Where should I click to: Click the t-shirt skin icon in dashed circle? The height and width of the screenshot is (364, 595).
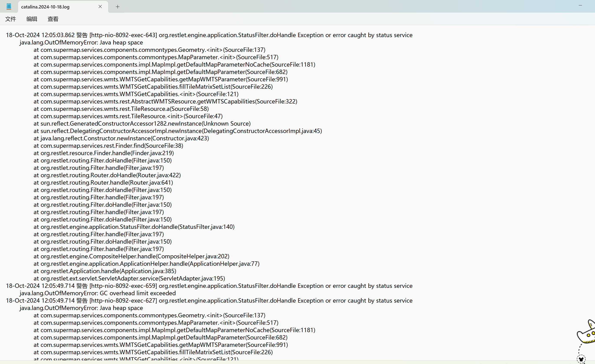581,359
